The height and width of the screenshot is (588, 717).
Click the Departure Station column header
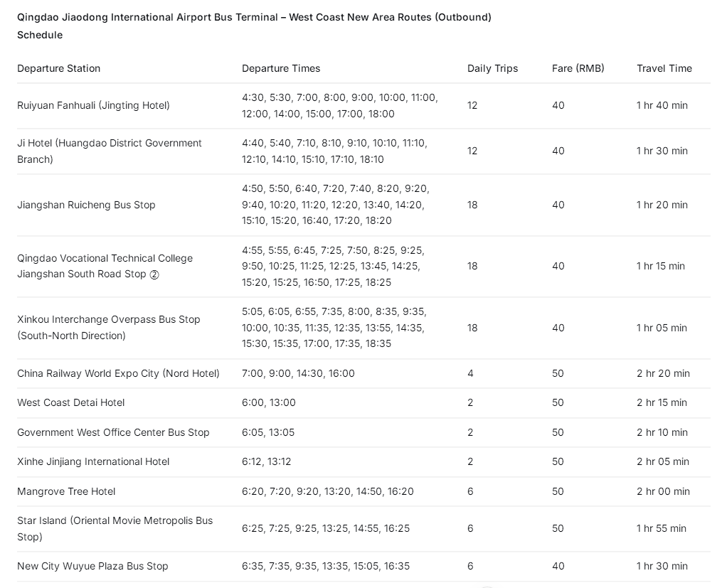tap(58, 68)
